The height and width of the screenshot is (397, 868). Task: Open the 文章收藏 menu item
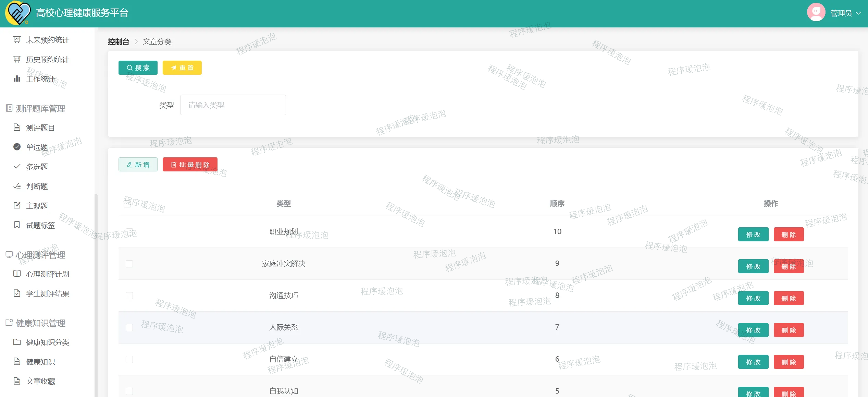point(40,381)
